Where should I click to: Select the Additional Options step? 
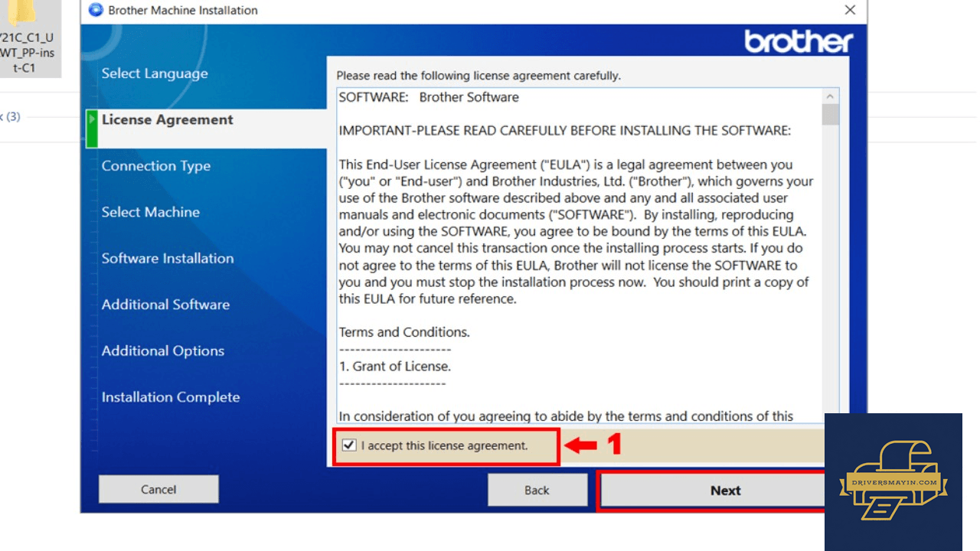click(x=163, y=351)
